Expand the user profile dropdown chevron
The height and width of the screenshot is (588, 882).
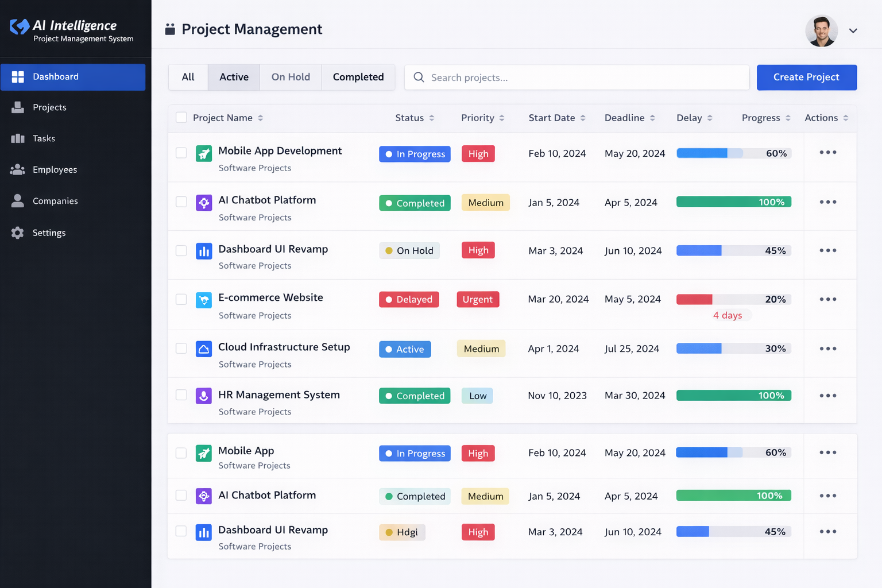point(853,31)
